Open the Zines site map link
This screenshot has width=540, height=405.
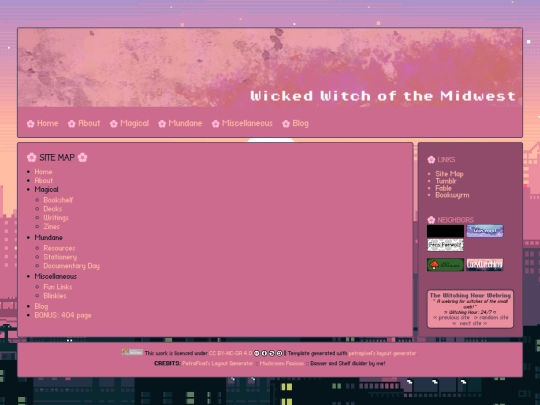coord(51,227)
